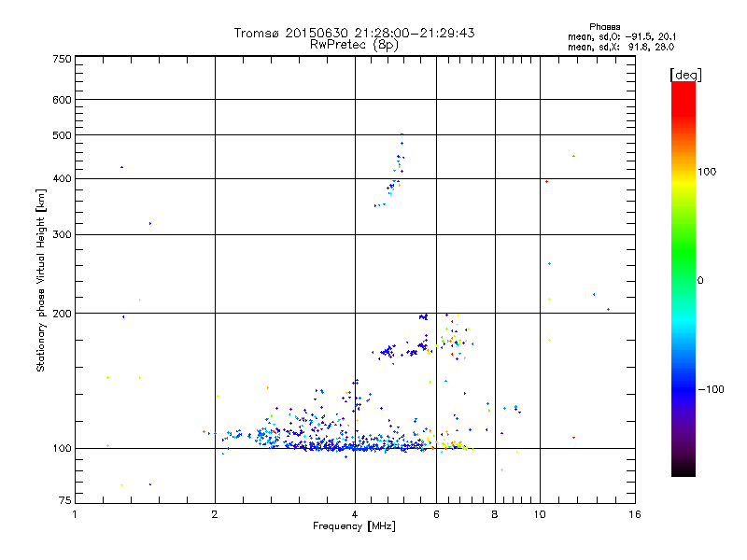Screen dimensions: 747x560
Task: Click the black bottom of the phase colorbar
Action: (684, 469)
